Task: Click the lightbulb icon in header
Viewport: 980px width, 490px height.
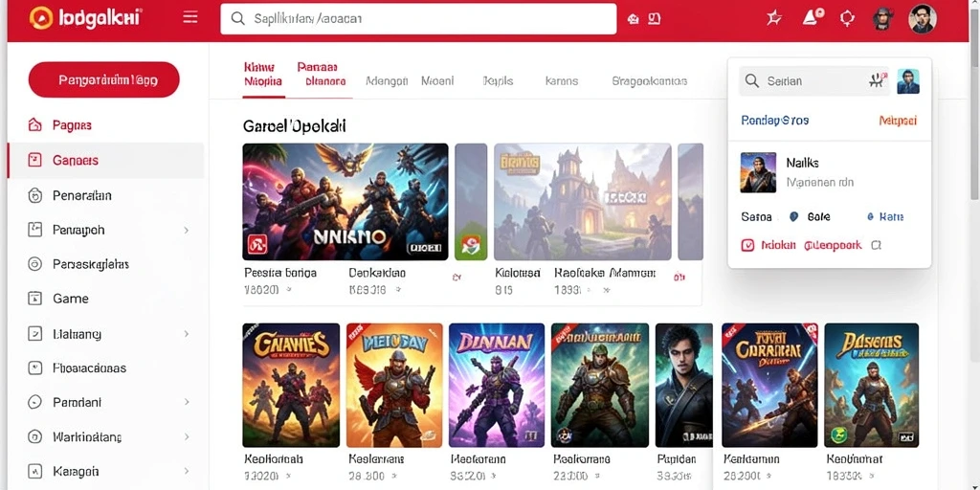Action: (847, 18)
